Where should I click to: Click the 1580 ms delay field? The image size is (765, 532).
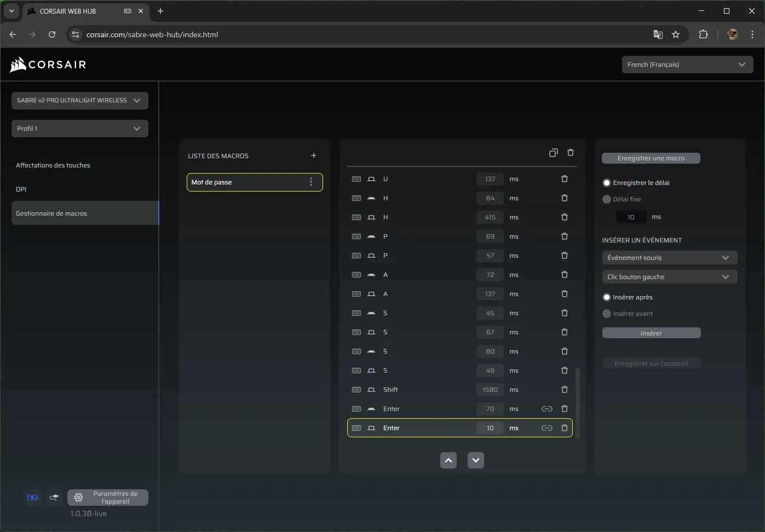point(490,390)
